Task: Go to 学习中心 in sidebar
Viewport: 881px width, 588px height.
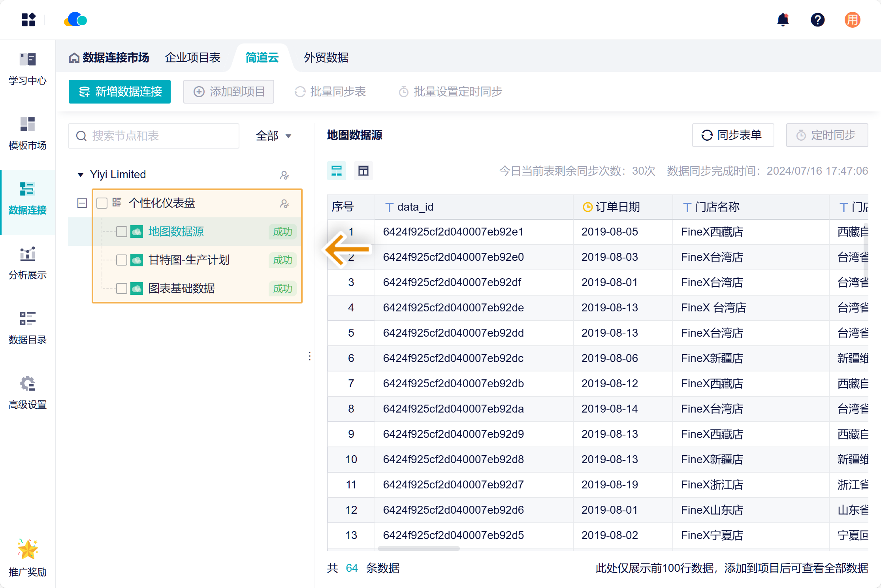Action: pyautogui.click(x=28, y=69)
